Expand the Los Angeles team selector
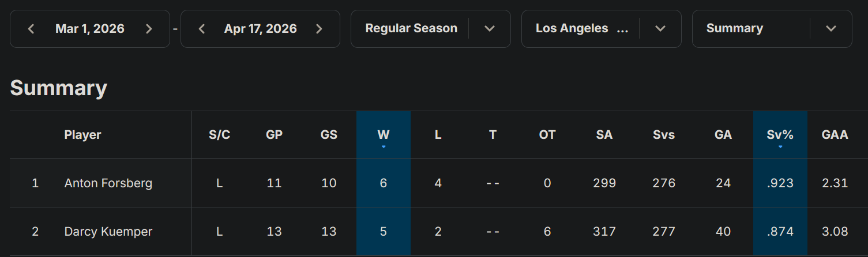This screenshot has height=257, width=868. click(660, 29)
